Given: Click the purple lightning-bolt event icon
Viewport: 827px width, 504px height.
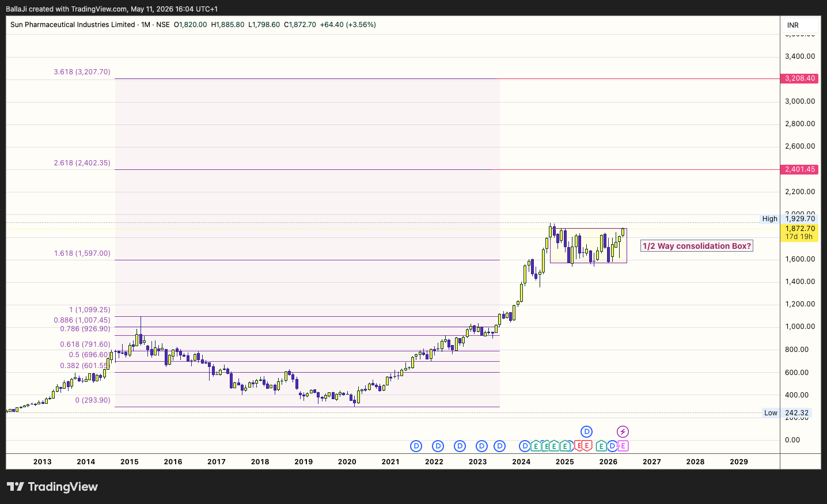Looking at the screenshot, I should (623, 431).
